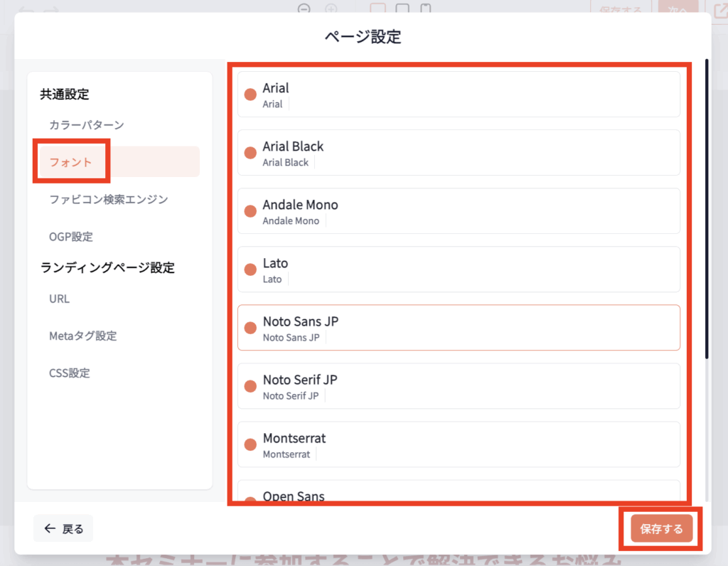Image resolution: width=728 pixels, height=566 pixels.
Task: Select the Noto Serif JP radio dot
Action: pyautogui.click(x=250, y=386)
